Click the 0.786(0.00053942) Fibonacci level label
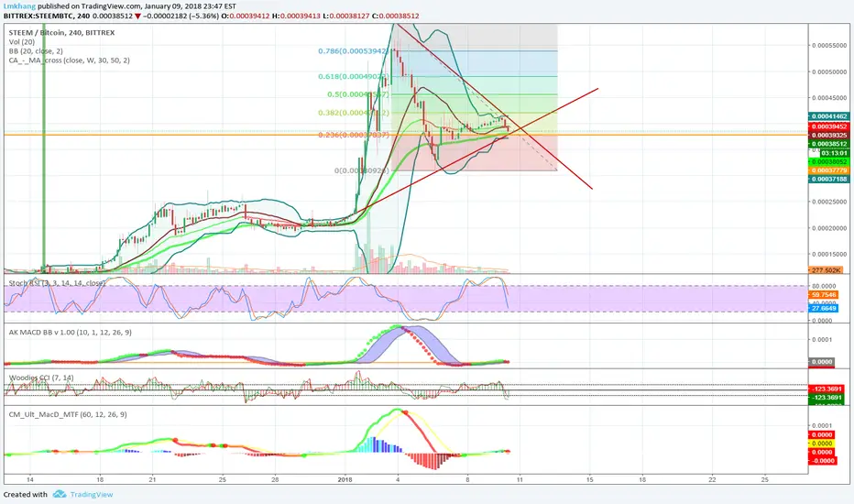Viewport: 854px width, 504px height. 353,51
